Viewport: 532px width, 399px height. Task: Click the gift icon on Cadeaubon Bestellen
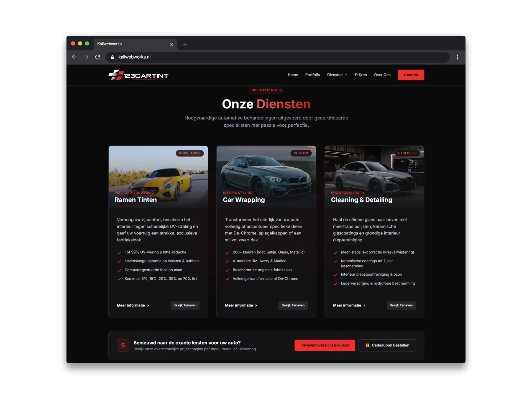point(367,345)
